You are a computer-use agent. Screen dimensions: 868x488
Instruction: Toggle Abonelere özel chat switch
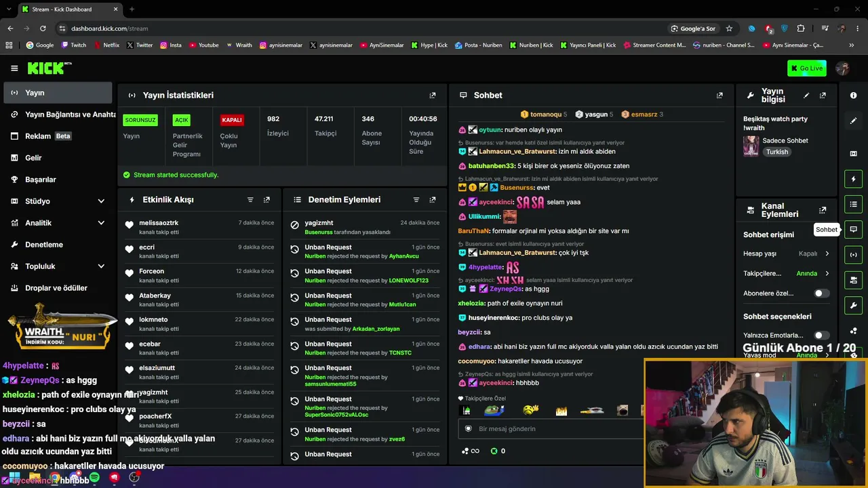coord(821,293)
